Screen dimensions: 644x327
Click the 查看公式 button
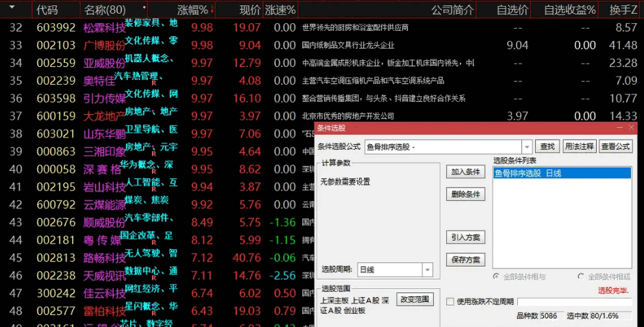[x=615, y=146]
